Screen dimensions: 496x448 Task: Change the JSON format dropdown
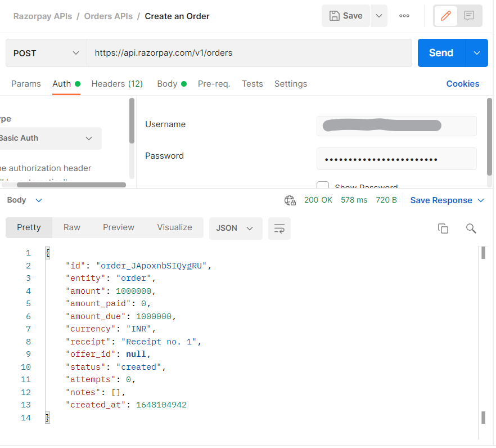point(236,229)
